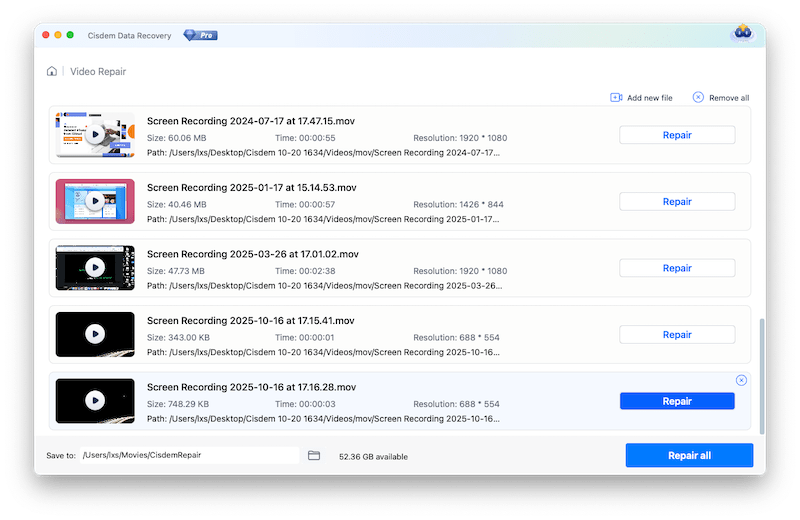Screen dimensions: 800x520
Task: Repair Screen Recording 2025-01-17 video
Action: point(677,201)
